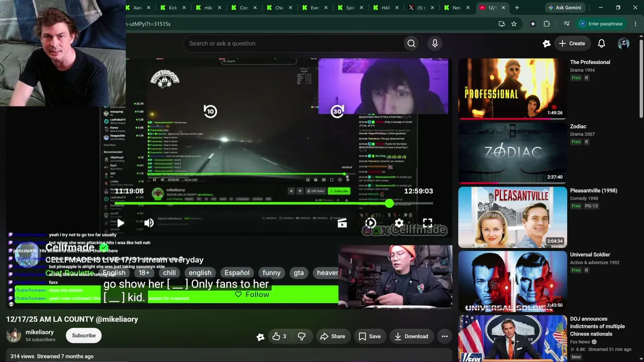The width and height of the screenshot is (644, 362).
Task: Open the mikeliaory channel avatar
Action: click(x=14, y=335)
